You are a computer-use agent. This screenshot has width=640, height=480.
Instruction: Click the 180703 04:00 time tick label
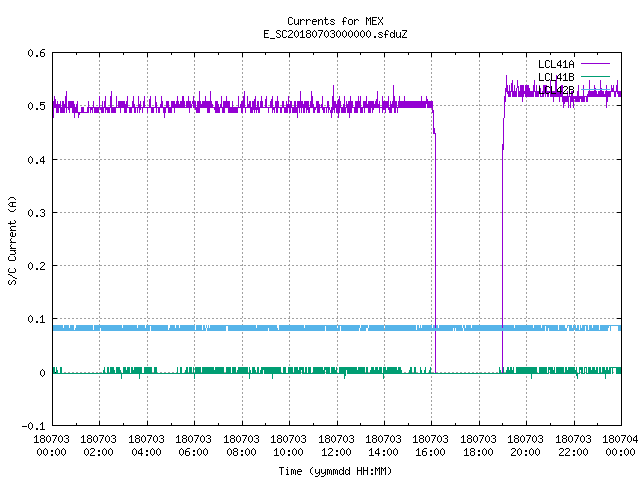(147, 446)
